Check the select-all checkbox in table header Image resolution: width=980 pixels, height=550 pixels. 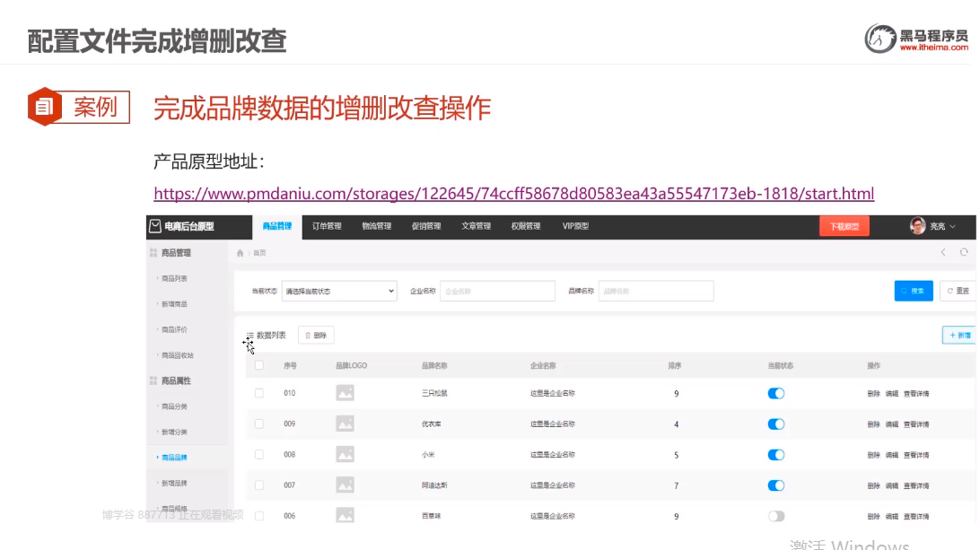tap(259, 365)
